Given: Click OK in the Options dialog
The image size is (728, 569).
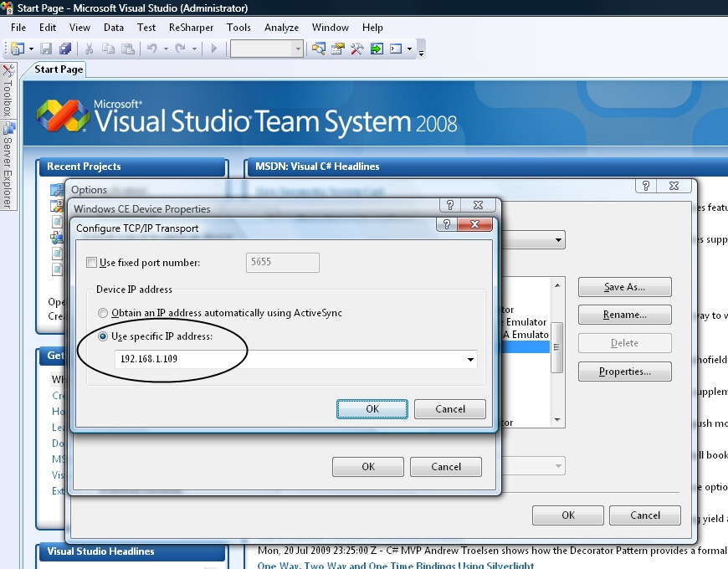Looking at the screenshot, I should (568, 515).
